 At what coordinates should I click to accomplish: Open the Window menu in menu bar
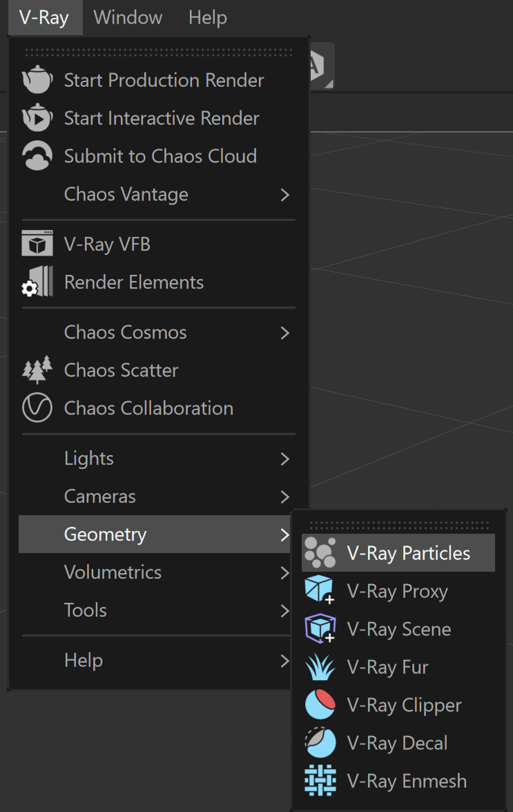click(x=128, y=18)
